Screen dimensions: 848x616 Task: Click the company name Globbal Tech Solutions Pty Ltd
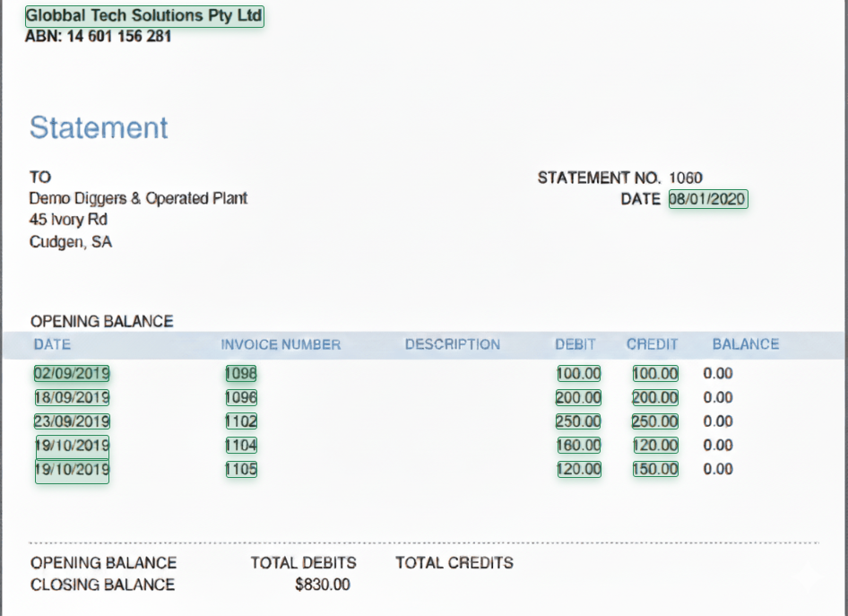pyautogui.click(x=144, y=16)
